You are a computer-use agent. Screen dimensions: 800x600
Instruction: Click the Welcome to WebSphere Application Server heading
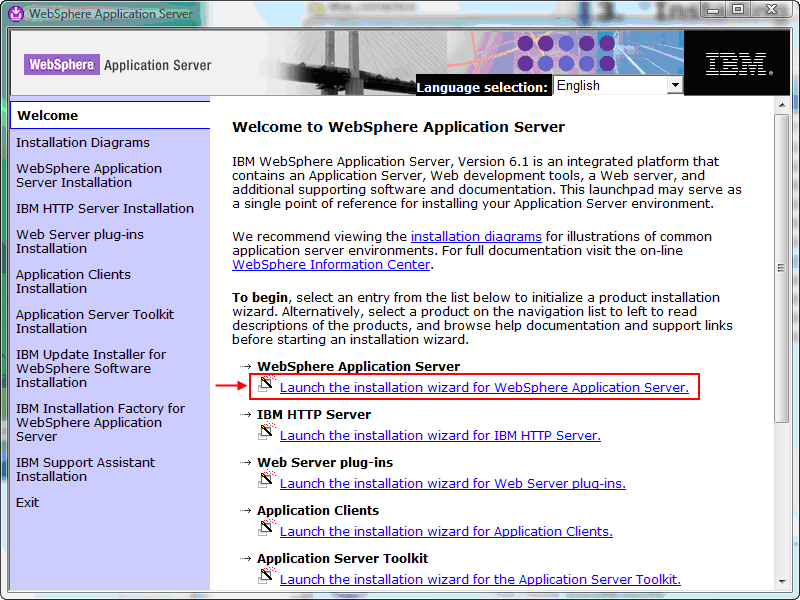pos(398,127)
